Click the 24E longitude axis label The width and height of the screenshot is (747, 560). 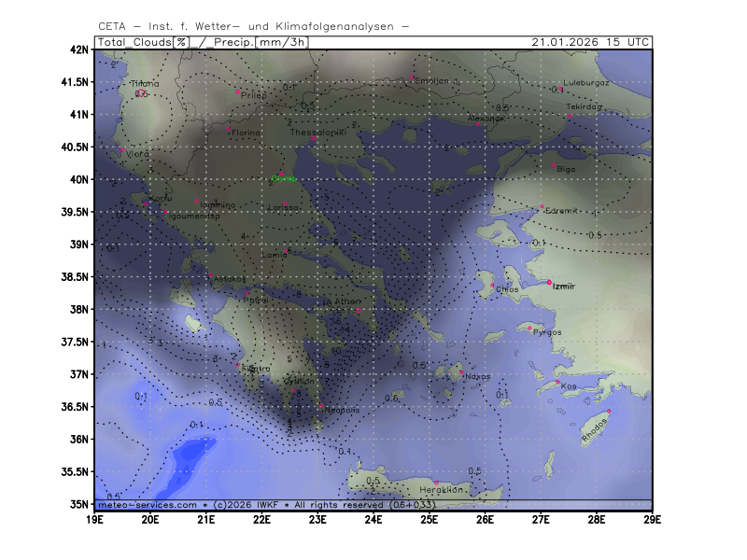click(x=373, y=519)
